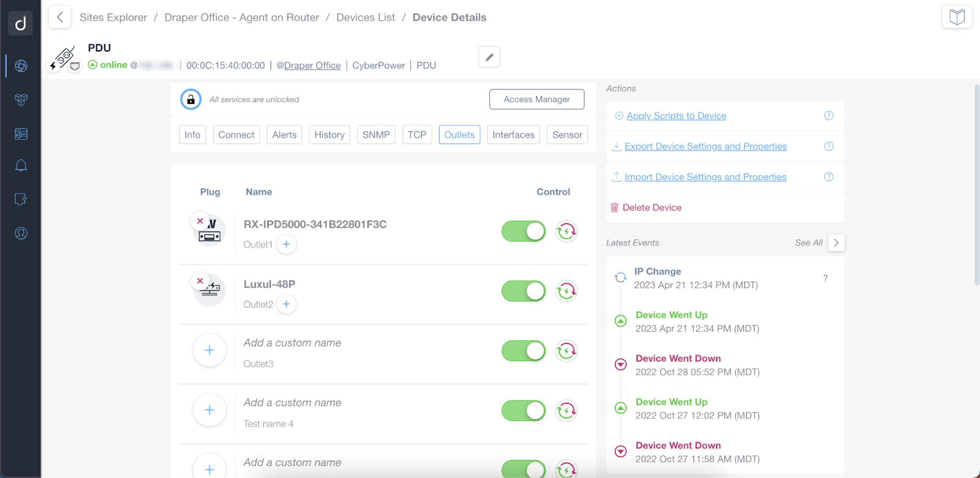This screenshot has height=478, width=980.
Task: Power cycle Outlet3
Action: click(567, 351)
